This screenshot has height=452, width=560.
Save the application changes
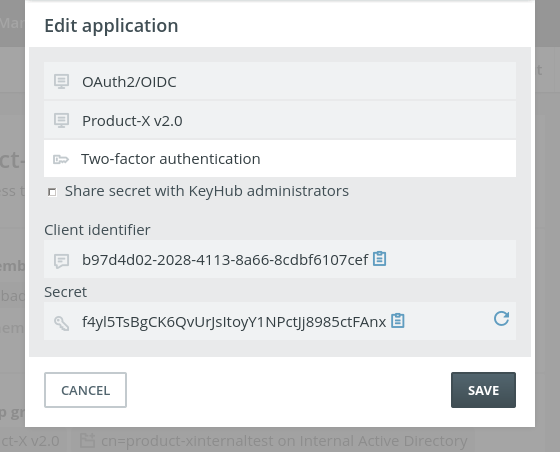(x=483, y=390)
